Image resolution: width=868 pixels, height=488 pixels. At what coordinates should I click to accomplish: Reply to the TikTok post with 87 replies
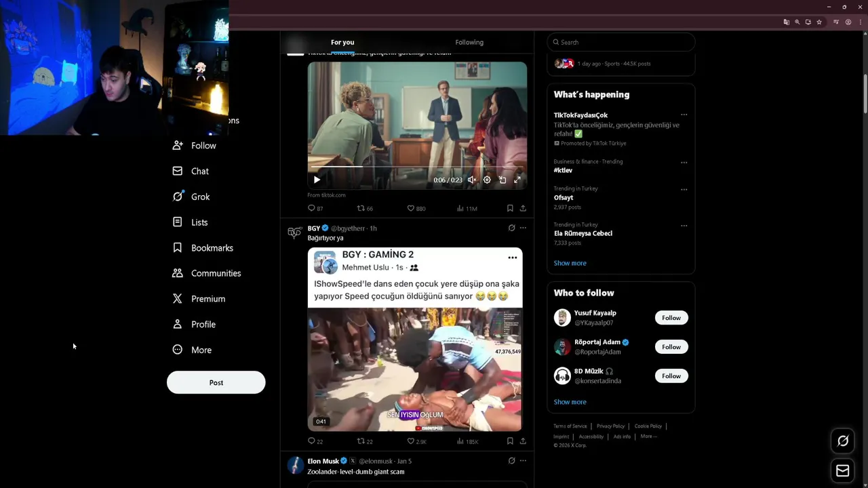315,208
